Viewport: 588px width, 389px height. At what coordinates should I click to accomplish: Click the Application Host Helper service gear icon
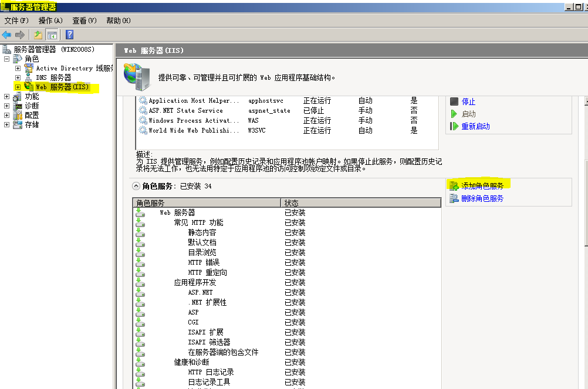coord(143,100)
